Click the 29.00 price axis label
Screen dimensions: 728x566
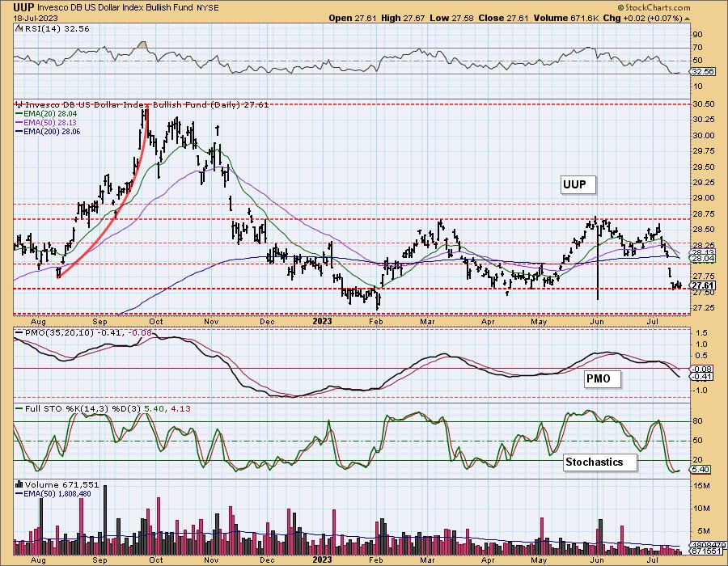(704, 198)
